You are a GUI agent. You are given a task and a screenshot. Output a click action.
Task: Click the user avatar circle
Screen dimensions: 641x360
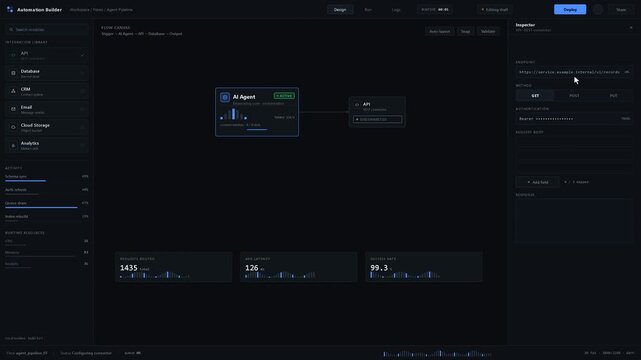coord(598,9)
